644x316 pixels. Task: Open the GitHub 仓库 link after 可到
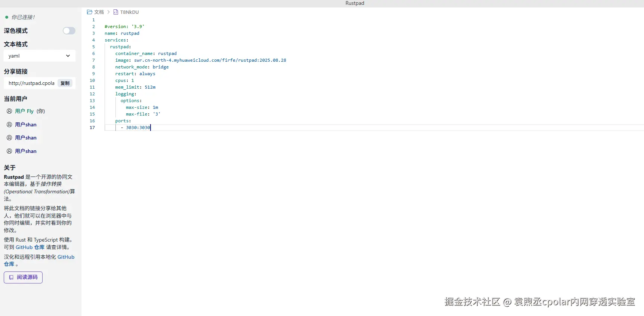point(30,247)
